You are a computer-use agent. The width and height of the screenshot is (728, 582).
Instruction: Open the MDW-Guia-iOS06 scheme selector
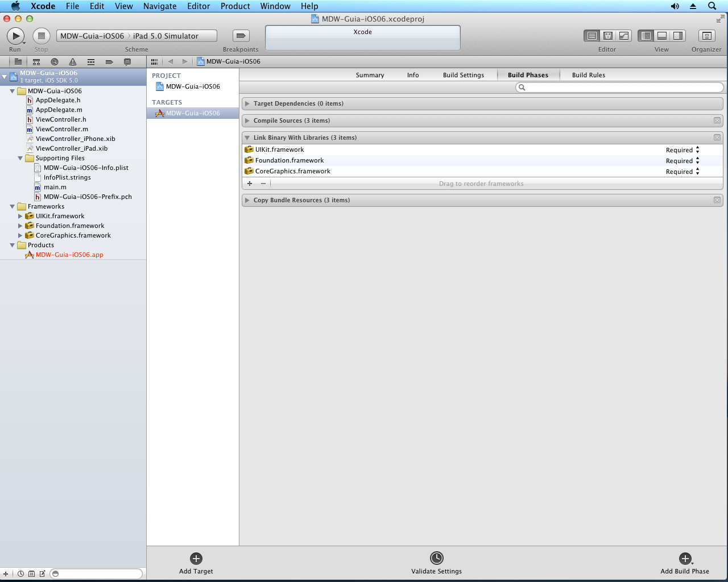92,36
